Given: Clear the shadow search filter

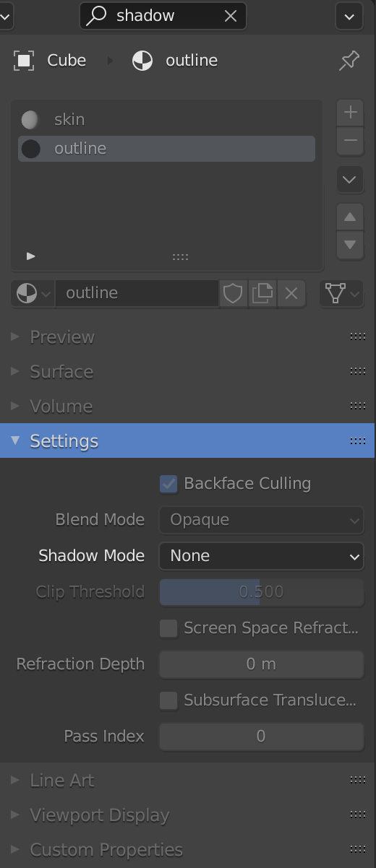Looking at the screenshot, I should [231, 16].
